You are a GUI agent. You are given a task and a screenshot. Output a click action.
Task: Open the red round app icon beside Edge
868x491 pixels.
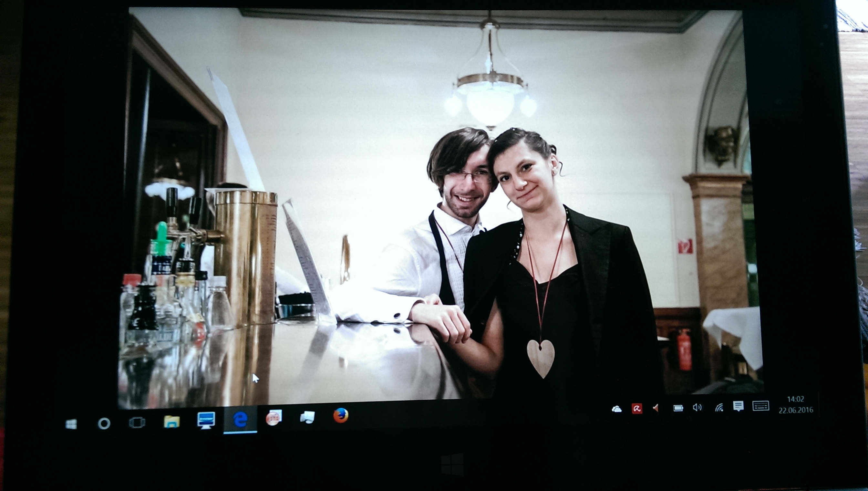tap(274, 418)
